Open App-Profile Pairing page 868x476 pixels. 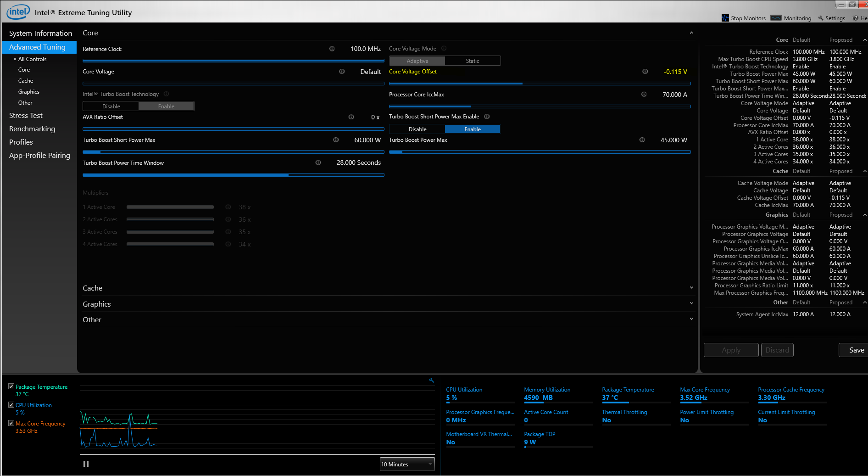39,156
